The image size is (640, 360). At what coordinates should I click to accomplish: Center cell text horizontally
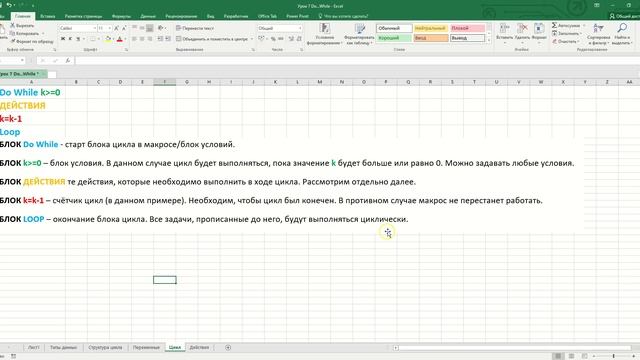(142, 39)
